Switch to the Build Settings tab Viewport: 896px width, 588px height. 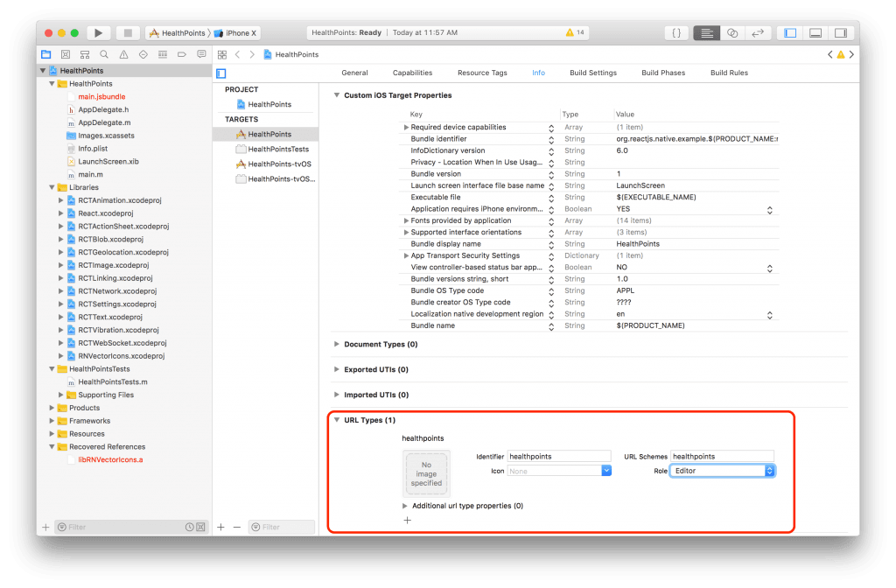click(592, 73)
